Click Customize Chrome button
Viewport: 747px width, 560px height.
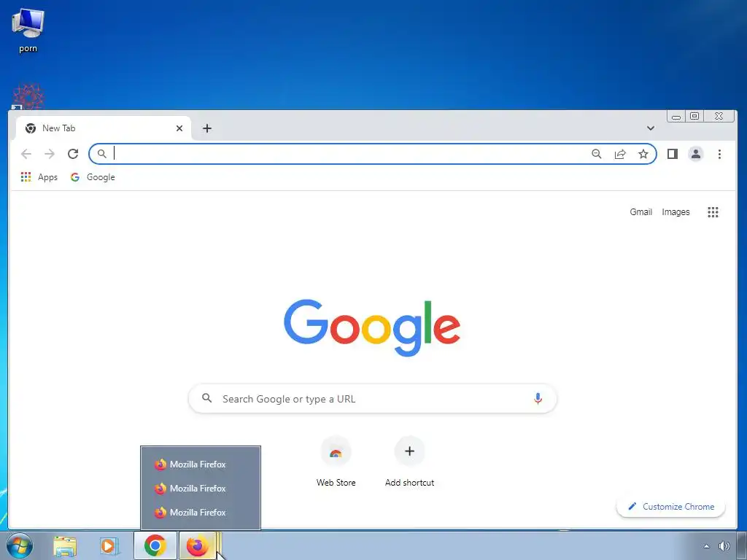(671, 507)
